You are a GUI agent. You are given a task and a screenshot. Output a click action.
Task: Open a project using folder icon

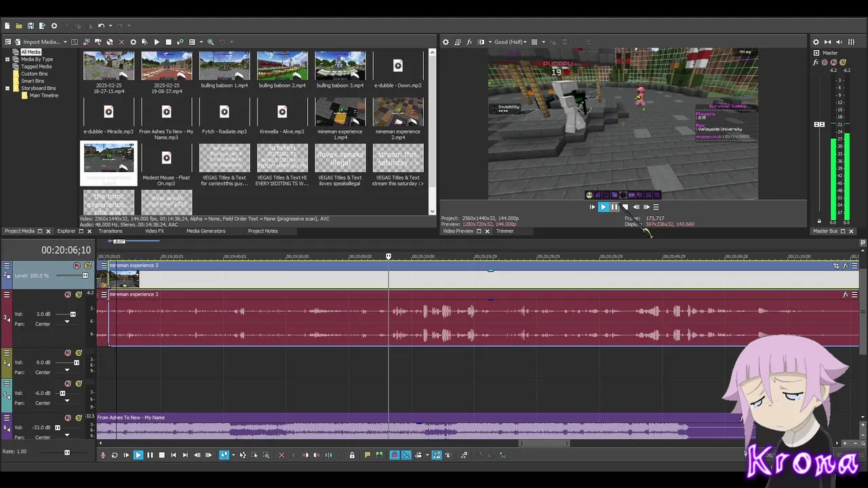[19, 26]
